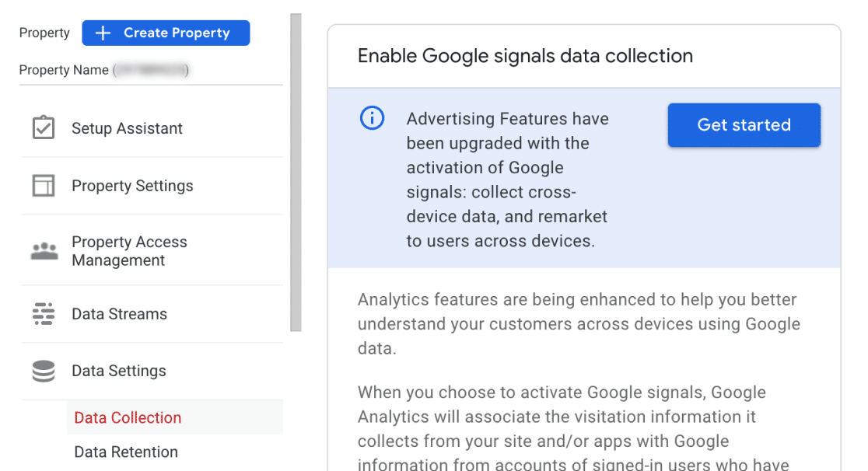This screenshot has width=868, height=471.
Task: Click the sidebar vertical scrollbar
Action: pos(296,171)
